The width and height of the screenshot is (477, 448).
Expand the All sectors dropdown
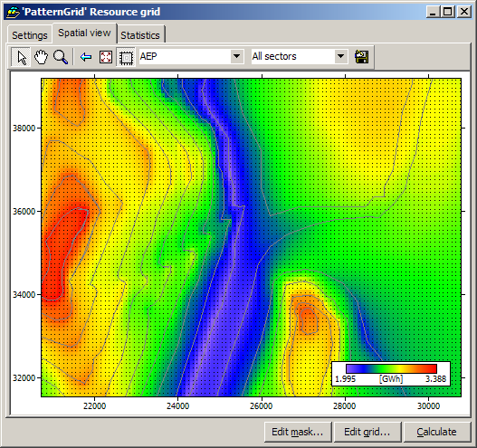(340, 56)
